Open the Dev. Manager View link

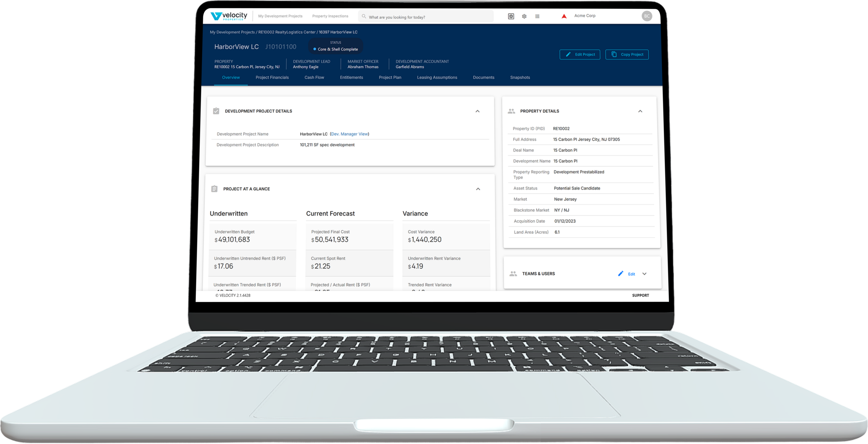coord(350,134)
